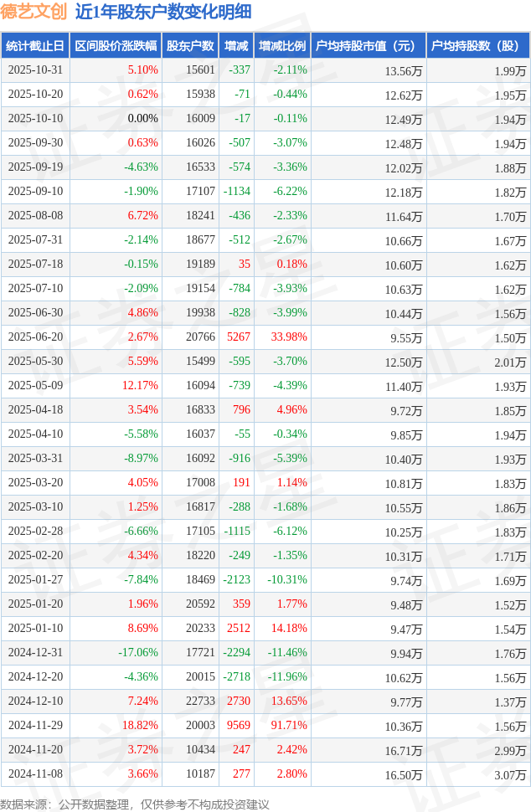Click the 91.71% change ratio cell
Viewport: 531px width, 812px height.
289,726
